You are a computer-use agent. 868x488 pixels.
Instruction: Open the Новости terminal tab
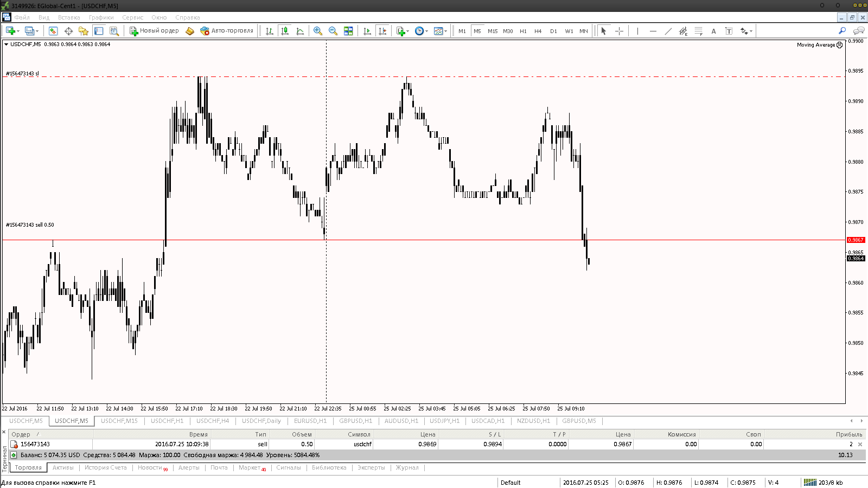[x=151, y=467]
